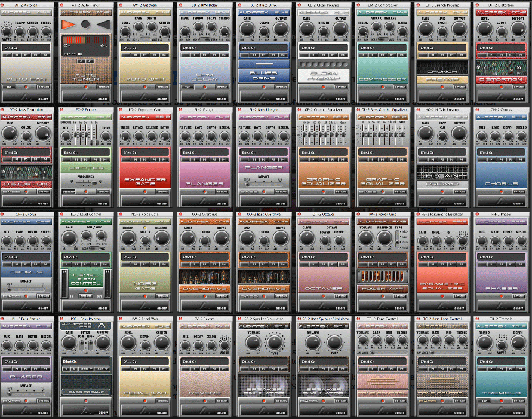Click the -1 button in AT-2 Auto Tuner
Viewport: 532px width, 419px height.
pyautogui.click(x=81, y=61)
